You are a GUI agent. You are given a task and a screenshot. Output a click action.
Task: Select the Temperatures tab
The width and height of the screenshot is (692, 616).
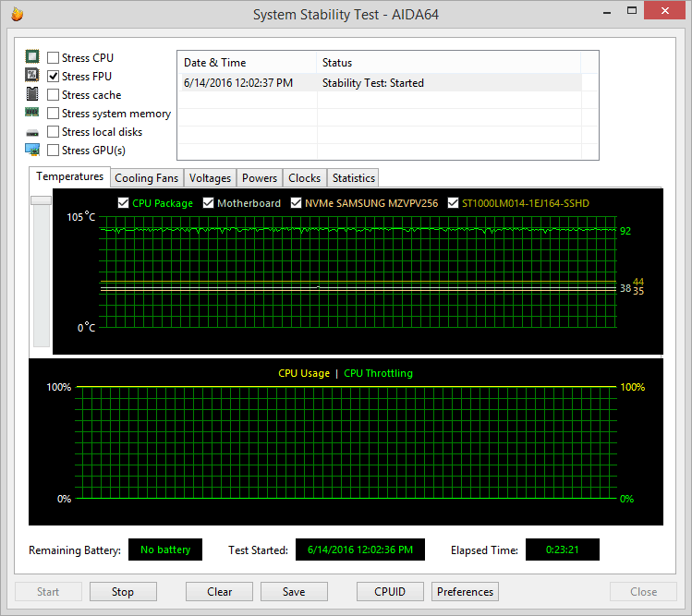[69, 176]
